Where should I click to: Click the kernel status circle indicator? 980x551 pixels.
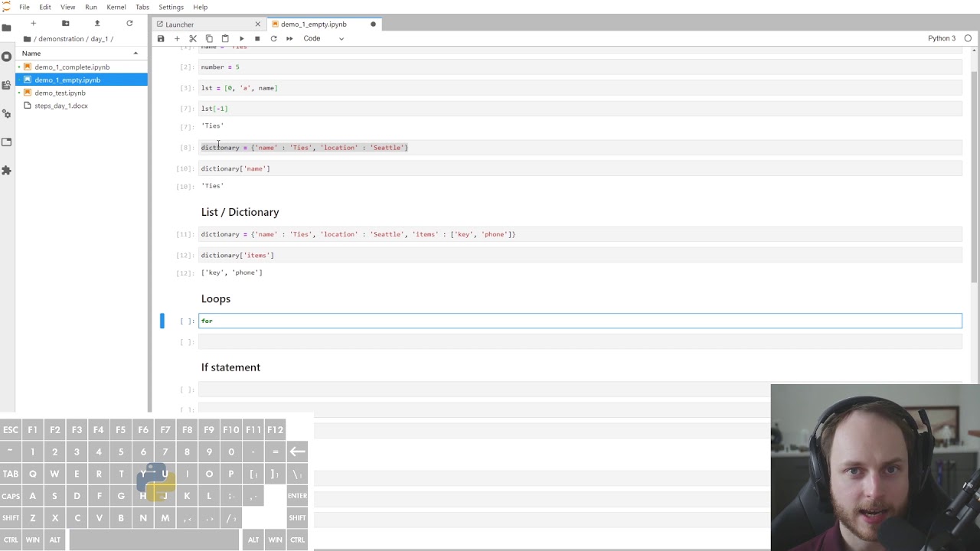click(x=968, y=38)
